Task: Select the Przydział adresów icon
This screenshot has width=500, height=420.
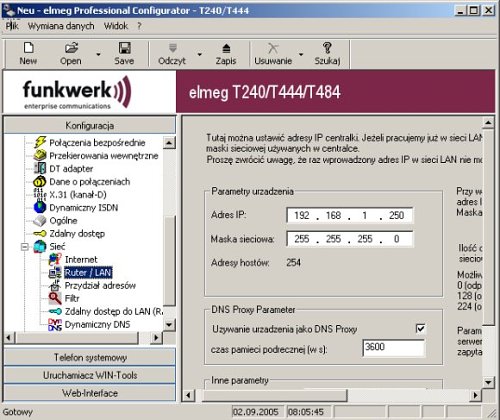Action: click(x=55, y=285)
